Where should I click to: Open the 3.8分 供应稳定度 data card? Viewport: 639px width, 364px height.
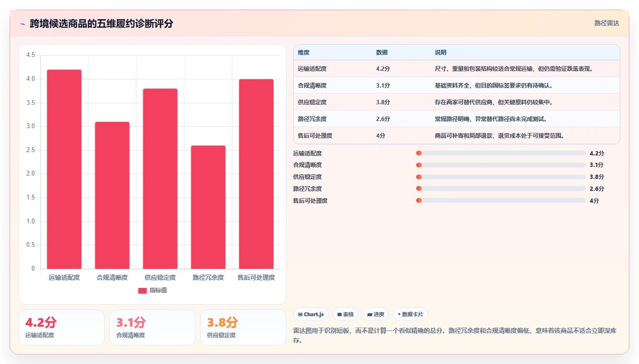pos(243,327)
